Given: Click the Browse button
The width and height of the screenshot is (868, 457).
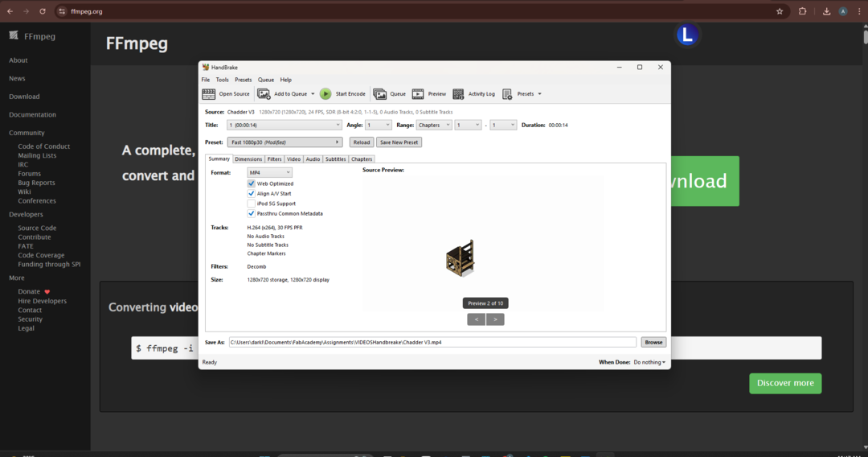Looking at the screenshot, I should pos(653,342).
